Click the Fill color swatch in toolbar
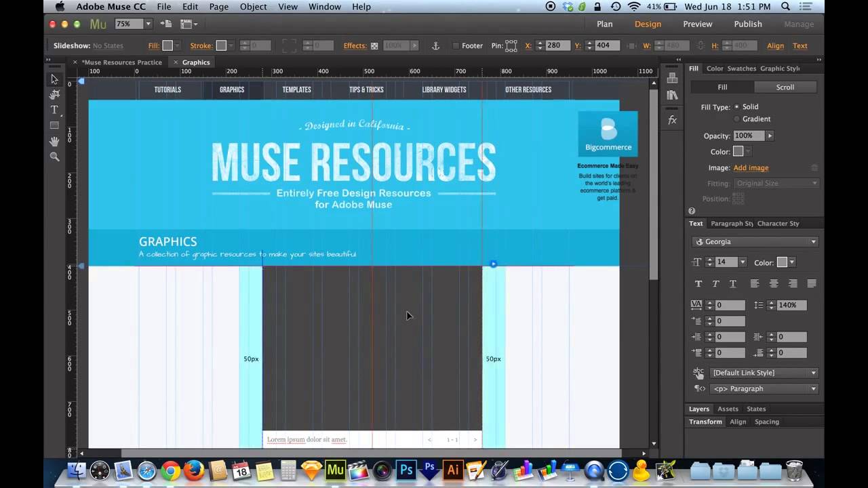The width and height of the screenshot is (868, 488). 167,45
